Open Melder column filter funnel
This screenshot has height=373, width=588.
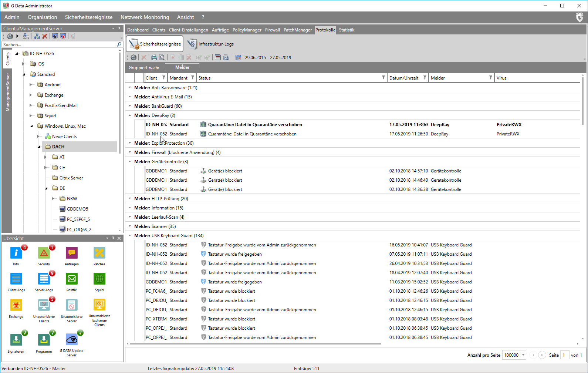pyautogui.click(x=491, y=78)
